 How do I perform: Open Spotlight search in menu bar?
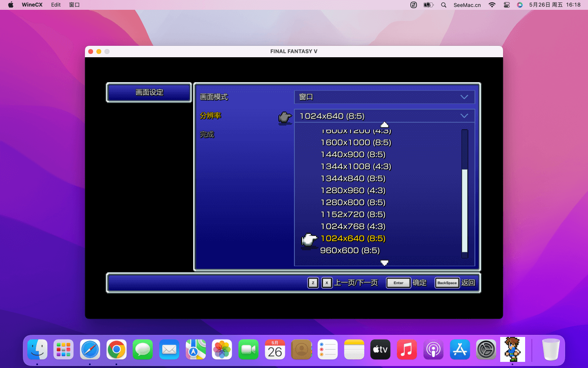tap(443, 5)
